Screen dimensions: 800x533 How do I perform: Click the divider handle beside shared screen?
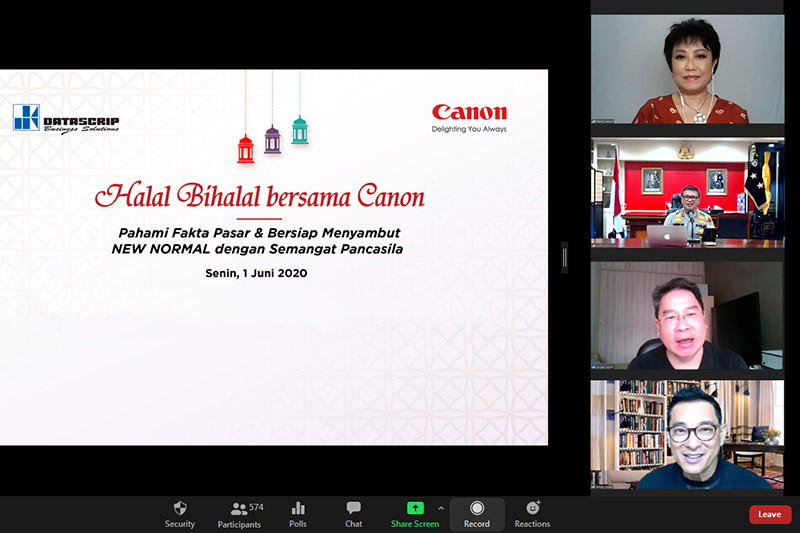click(x=565, y=258)
